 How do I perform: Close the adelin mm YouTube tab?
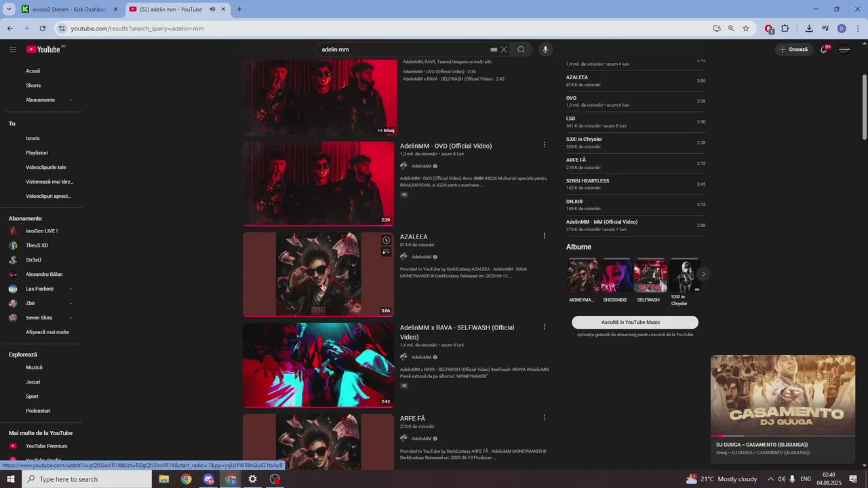(x=223, y=9)
